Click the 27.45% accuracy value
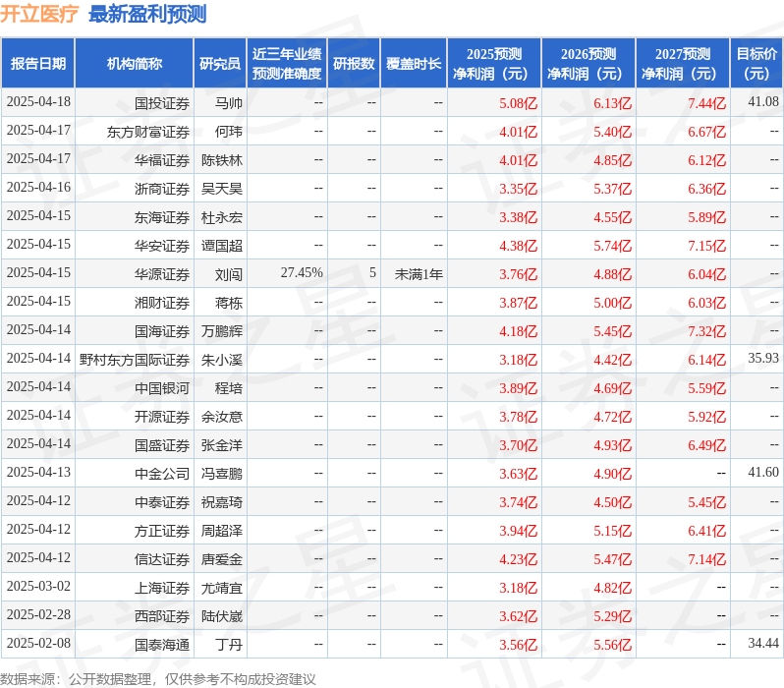Image resolution: width=784 pixels, height=688 pixels. pos(302,272)
